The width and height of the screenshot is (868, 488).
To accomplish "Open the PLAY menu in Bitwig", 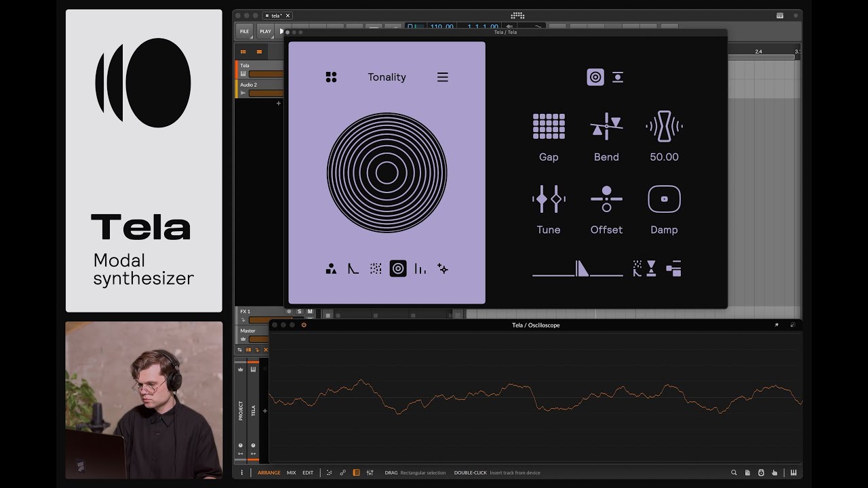I will click(x=265, y=31).
